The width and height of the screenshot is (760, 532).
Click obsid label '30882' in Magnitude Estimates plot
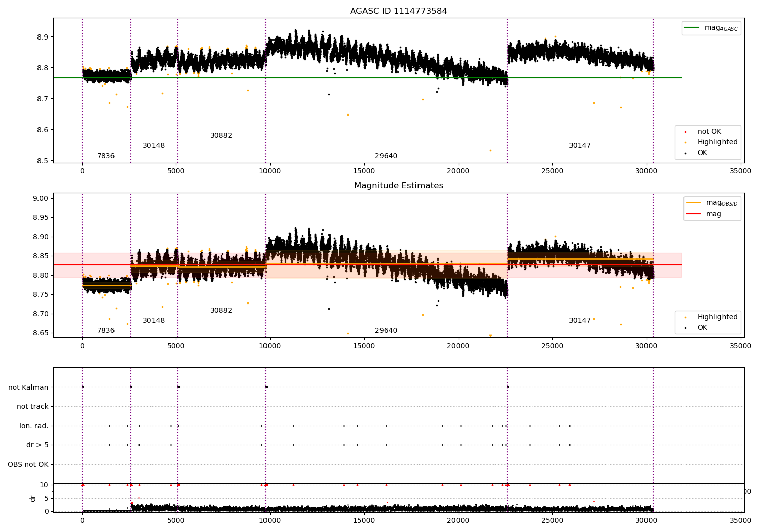pyautogui.click(x=221, y=311)
